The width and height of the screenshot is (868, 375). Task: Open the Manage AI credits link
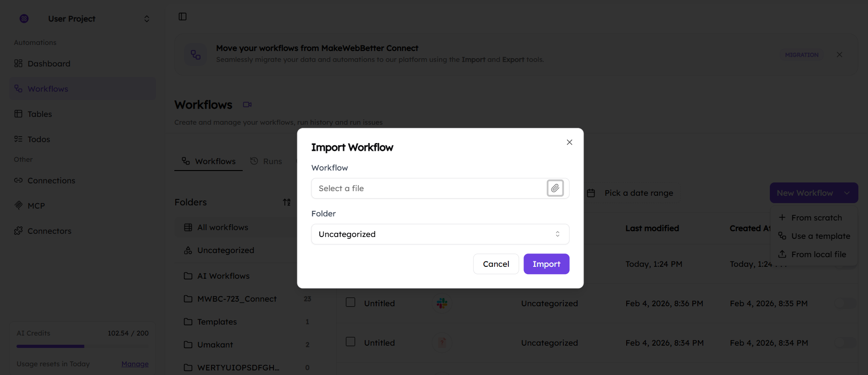click(135, 364)
